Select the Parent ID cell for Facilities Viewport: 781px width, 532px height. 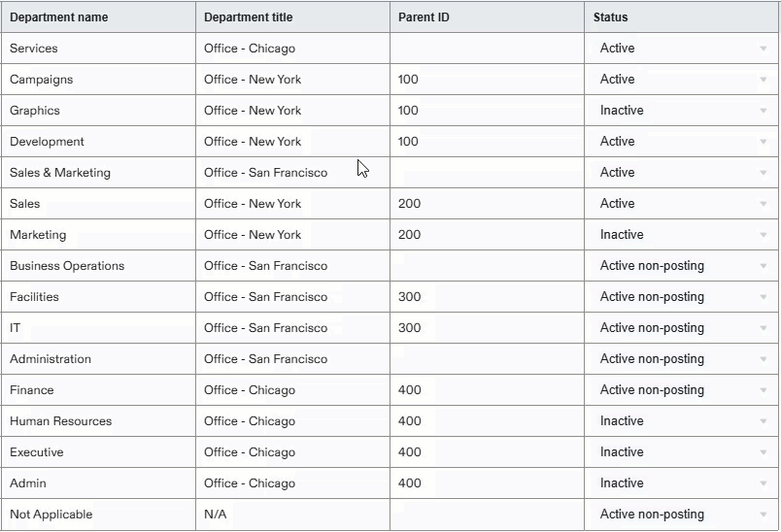(x=486, y=297)
